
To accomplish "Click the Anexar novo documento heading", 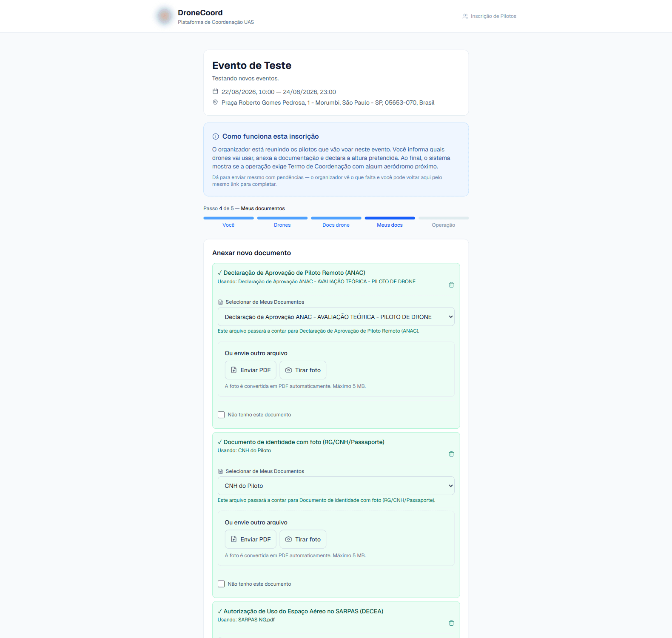I will pos(252,253).
